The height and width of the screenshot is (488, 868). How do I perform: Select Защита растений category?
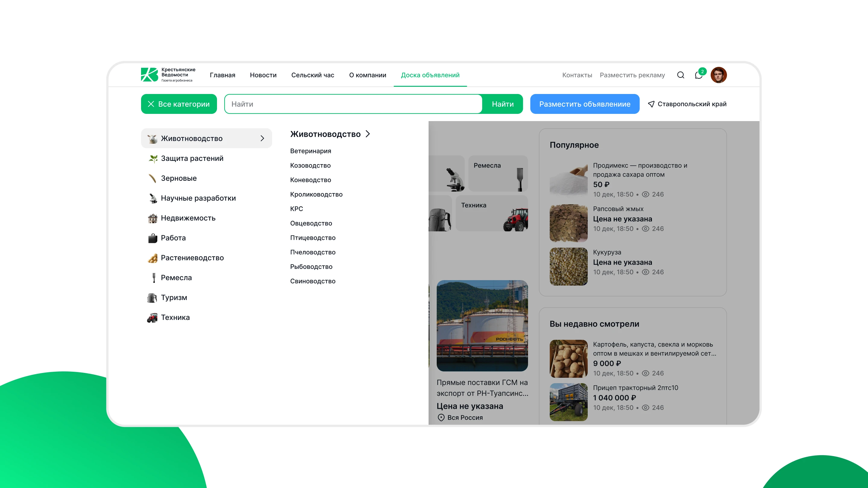tap(206, 158)
